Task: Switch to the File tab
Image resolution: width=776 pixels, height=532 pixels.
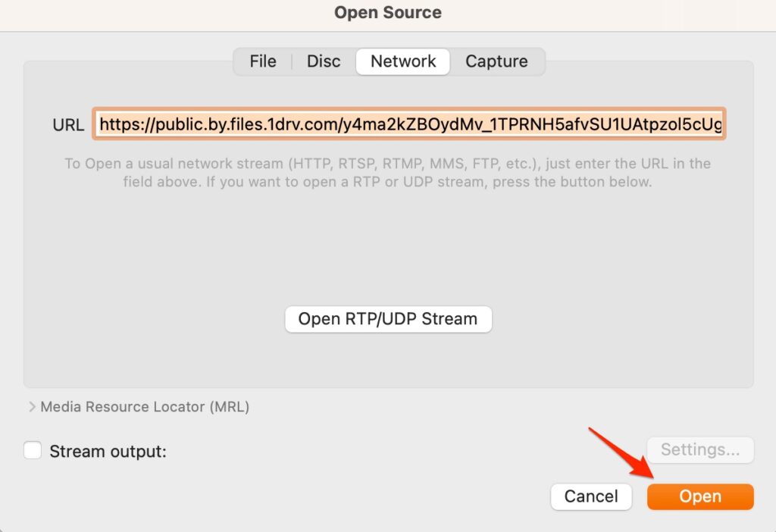Action: 262,61
